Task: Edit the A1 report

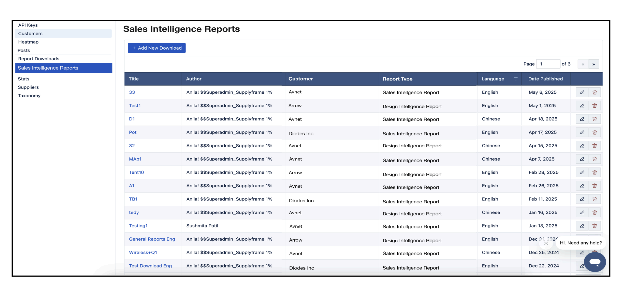Action: point(582,186)
